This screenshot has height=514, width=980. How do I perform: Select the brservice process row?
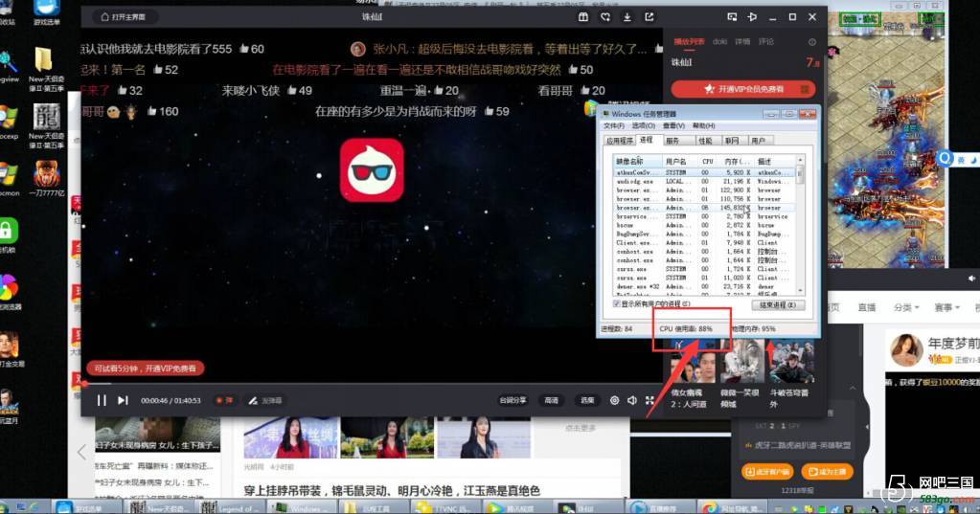click(704, 216)
